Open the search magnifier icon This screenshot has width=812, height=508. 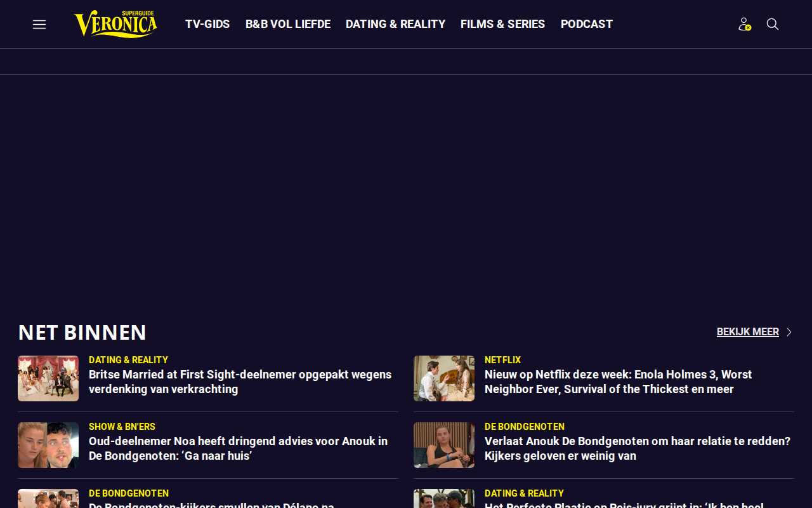773,24
